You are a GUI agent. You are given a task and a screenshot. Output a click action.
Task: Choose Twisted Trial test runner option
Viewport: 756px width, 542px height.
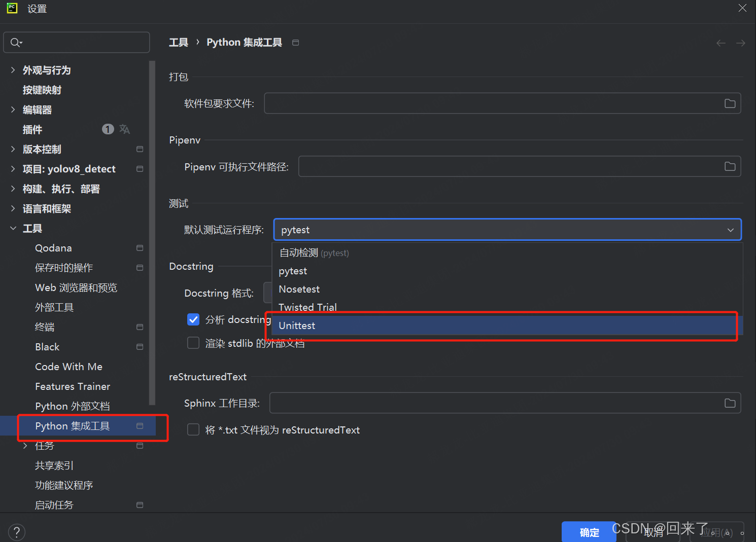(507, 307)
